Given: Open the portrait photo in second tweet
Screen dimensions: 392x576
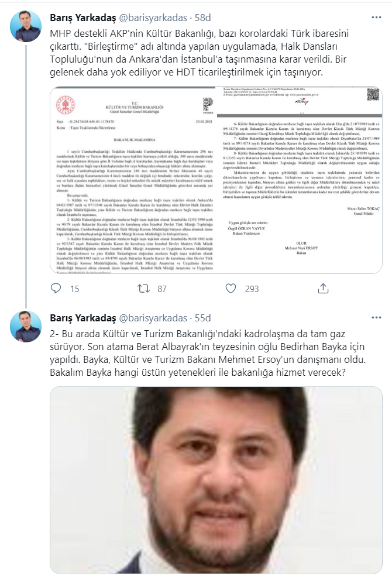Looking at the screenshot, I should pyautogui.click(x=216, y=480).
